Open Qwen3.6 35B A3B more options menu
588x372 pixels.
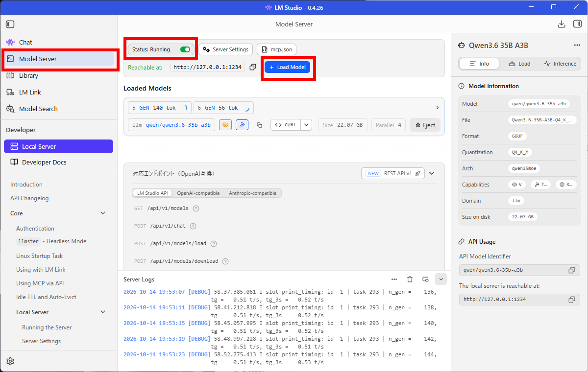pyautogui.click(x=577, y=46)
